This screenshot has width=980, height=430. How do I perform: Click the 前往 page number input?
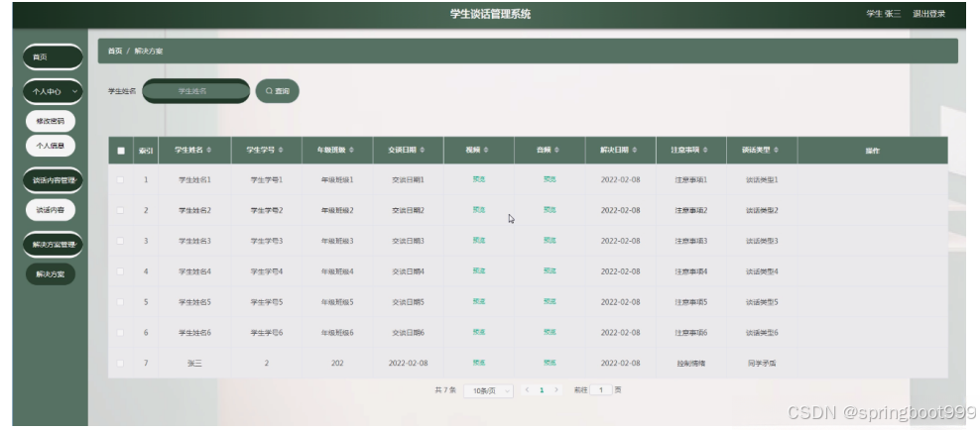[x=601, y=390]
